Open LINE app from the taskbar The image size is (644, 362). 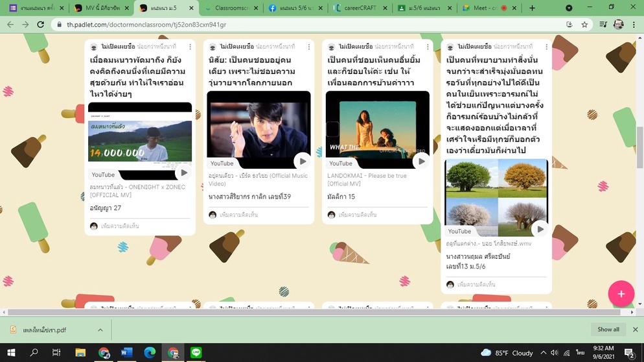(x=196, y=352)
